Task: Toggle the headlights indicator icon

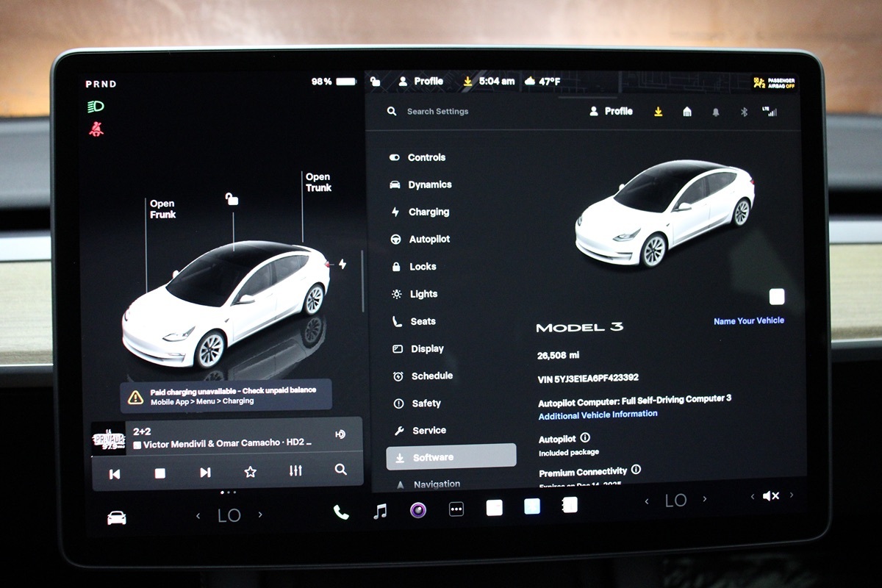Action: [x=96, y=107]
